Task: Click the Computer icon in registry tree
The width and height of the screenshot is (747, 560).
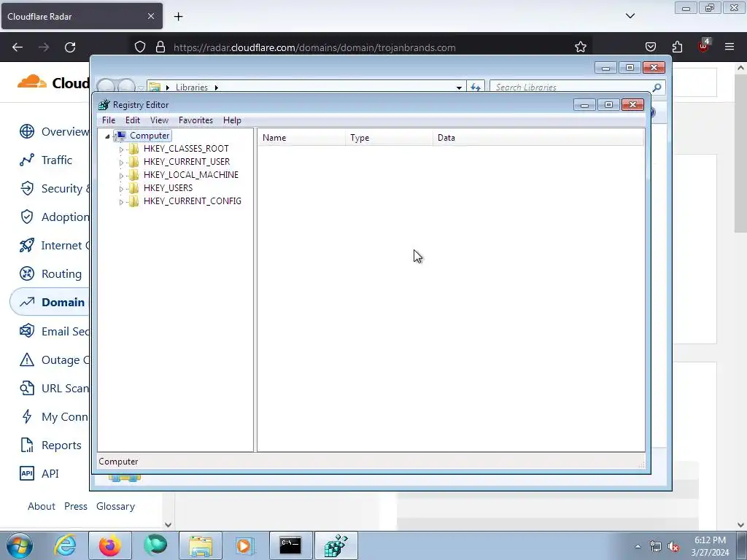Action: pos(121,136)
